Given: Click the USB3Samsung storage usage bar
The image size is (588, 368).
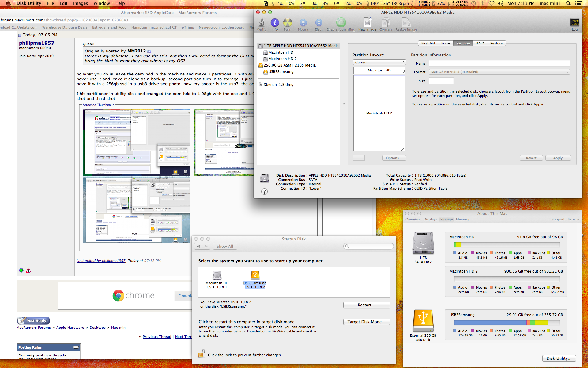Looking at the screenshot, I should 507,323.
